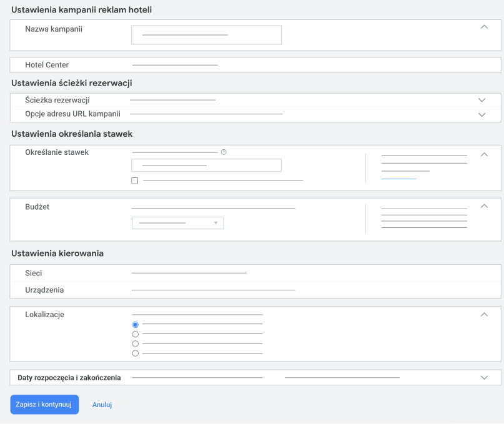Open the blue link in bidding help text

(x=398, y=179)
